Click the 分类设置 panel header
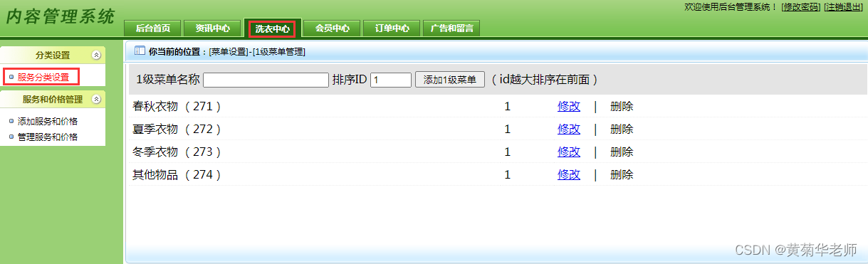 coord(53,55)
